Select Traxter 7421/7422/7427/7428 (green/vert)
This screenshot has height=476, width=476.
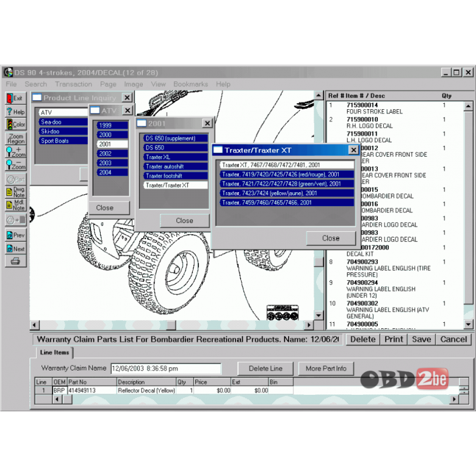(x=287, y=184)
